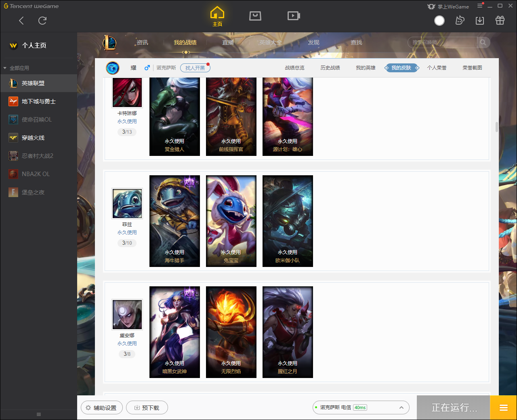
Task: Open 辅助设置 settings button
Action: point(101,408)
